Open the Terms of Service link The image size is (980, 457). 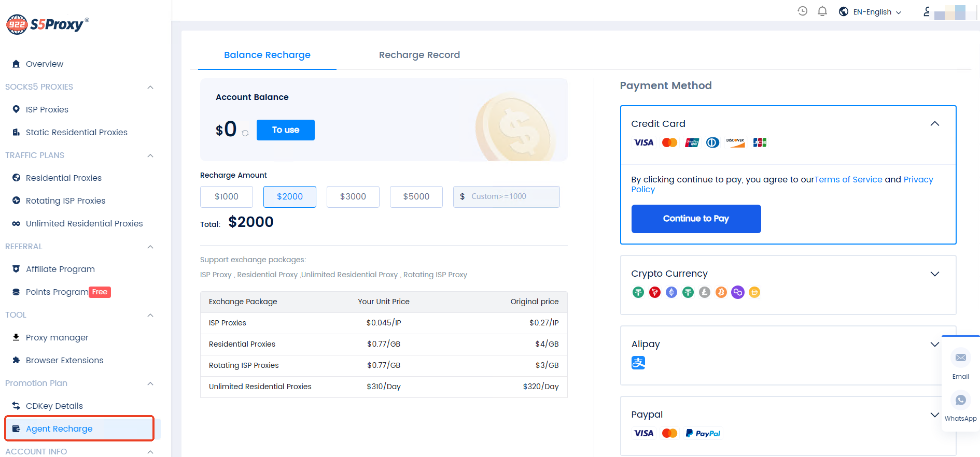pyautogui.click(x=848, y=179)
